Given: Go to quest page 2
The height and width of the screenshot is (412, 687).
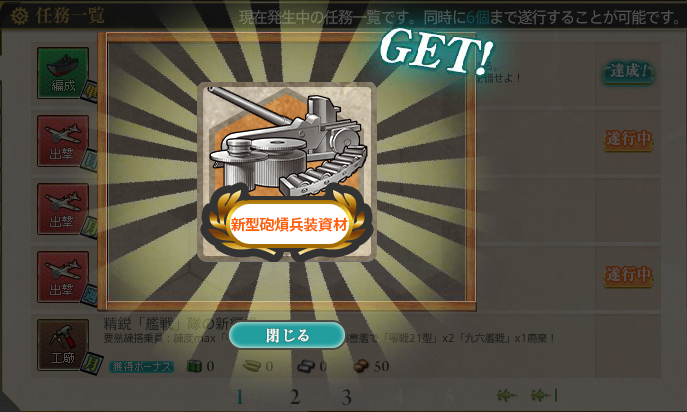Looking at the screenshot, I should (295, 397).
